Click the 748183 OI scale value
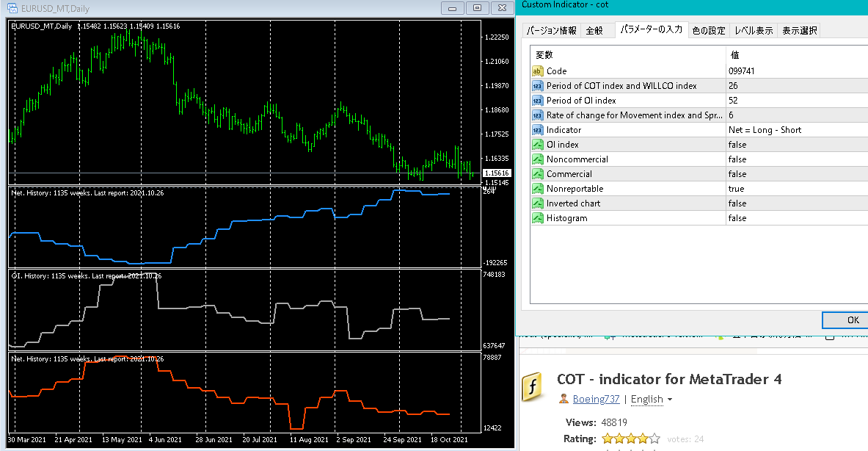The height and width of the screenshot is (451, 868). click(494, 274)
